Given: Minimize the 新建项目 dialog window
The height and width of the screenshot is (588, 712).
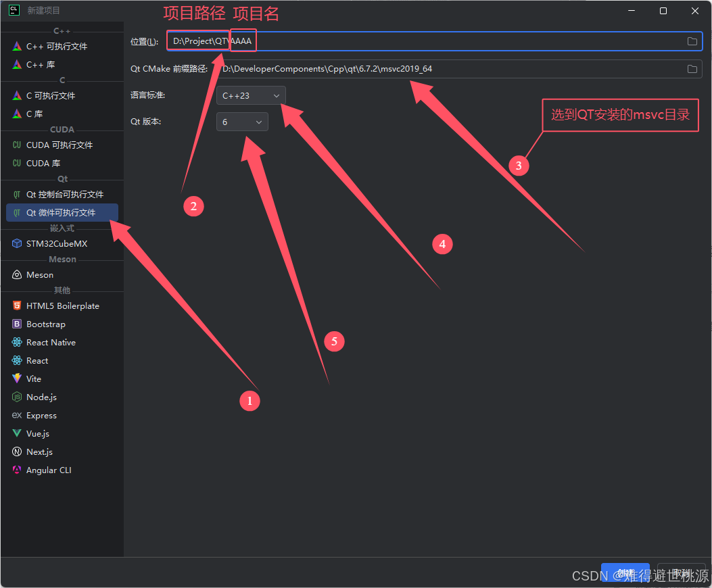Looking at the screenshot, I should coord(631,11).
